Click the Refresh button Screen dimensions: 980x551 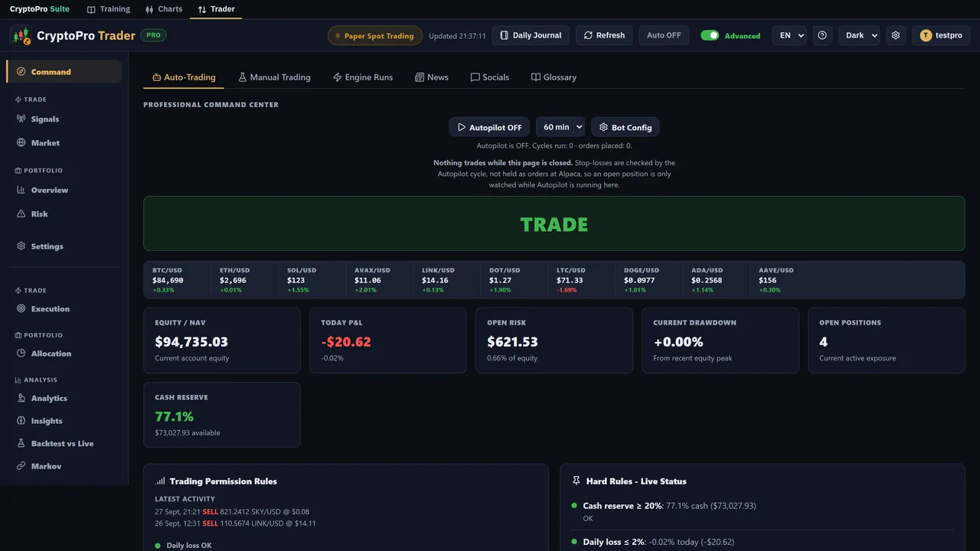pos(604,35)
